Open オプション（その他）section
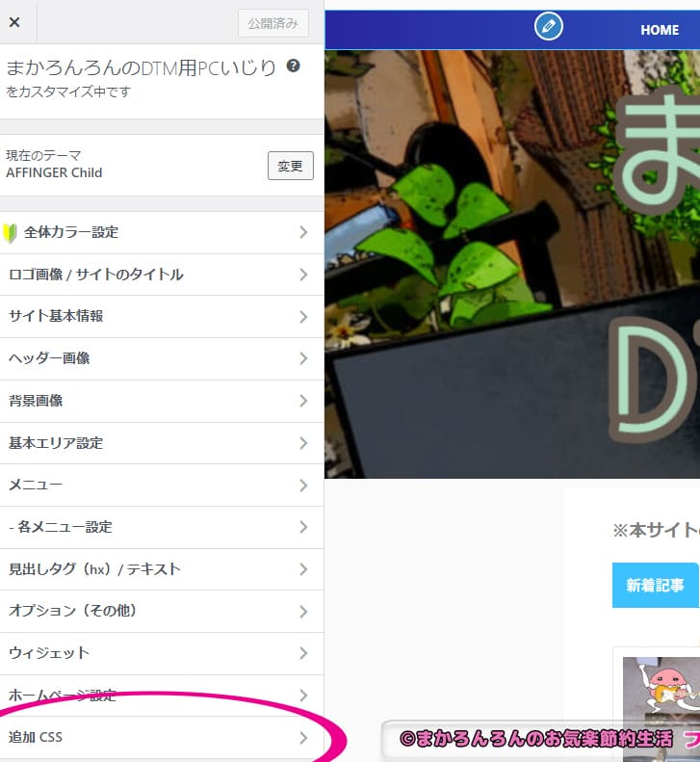700x762 pixels. pos(162,612)
